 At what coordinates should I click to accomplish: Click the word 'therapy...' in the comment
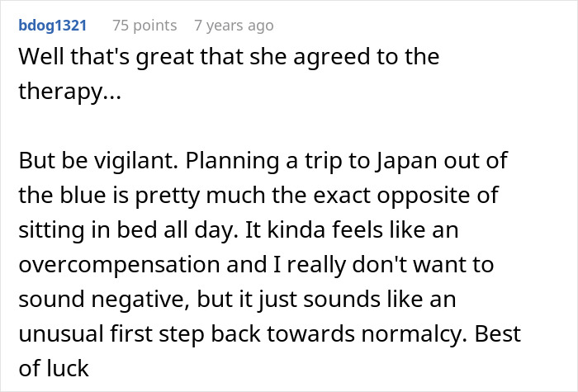[69, 89]
